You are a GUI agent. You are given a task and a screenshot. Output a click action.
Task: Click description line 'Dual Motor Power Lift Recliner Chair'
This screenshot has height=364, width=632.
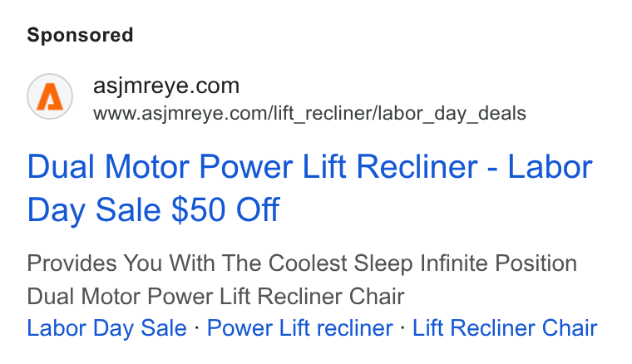coord(215,297)
